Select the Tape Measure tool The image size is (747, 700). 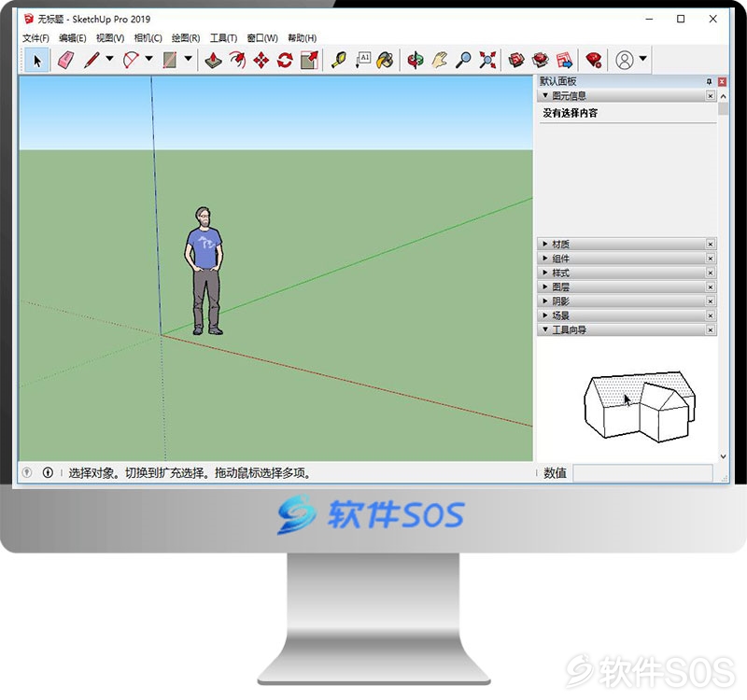click(x=339, y=61)
